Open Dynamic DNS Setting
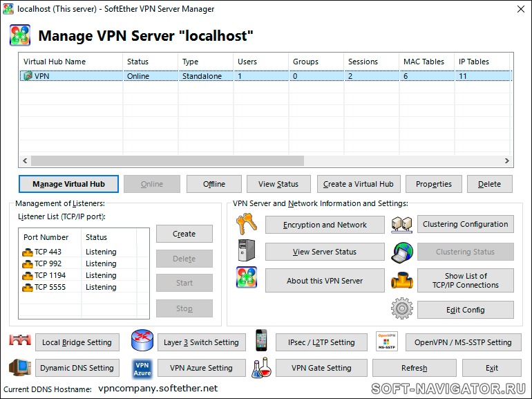Screen dimensions: 532x399 [x=77, y=368]
